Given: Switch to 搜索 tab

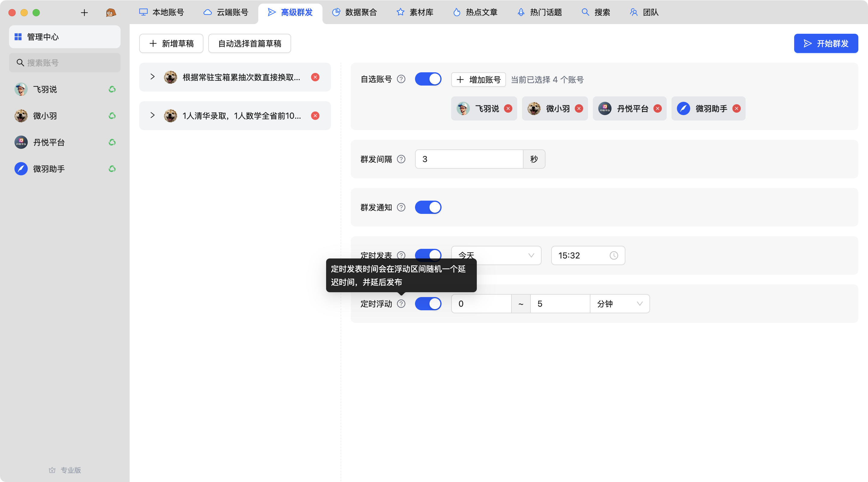Looking at the screenshot, I should (x=596, y=12).
